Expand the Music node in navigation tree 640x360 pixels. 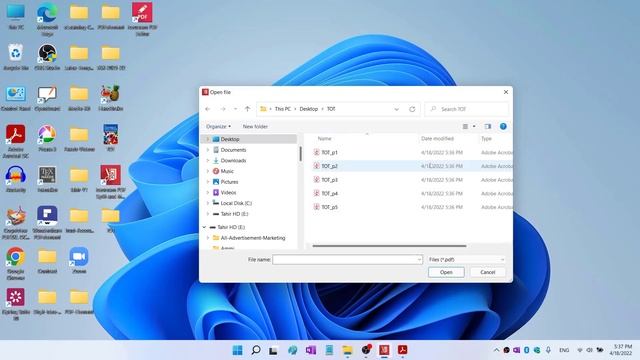click(207, 171)
